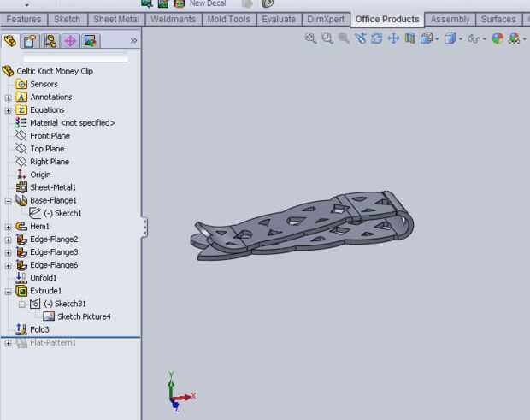Select the Front Plane

click(x=50, y=136)
